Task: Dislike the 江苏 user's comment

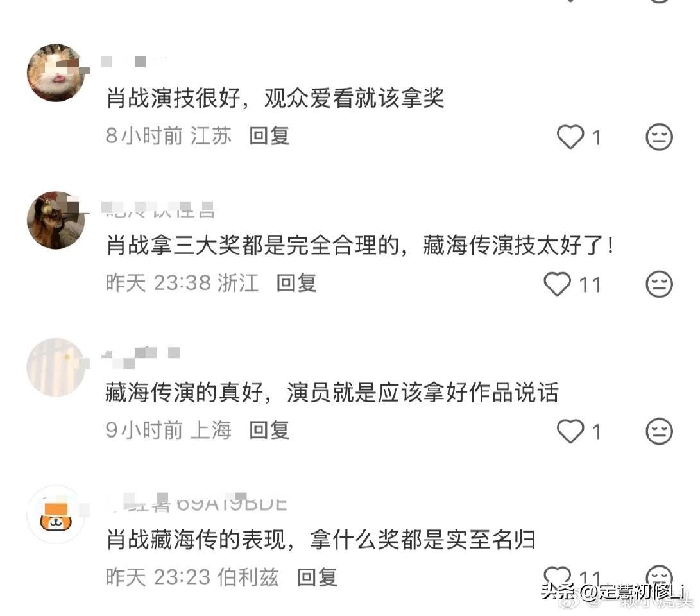Action: click(660, 137)
